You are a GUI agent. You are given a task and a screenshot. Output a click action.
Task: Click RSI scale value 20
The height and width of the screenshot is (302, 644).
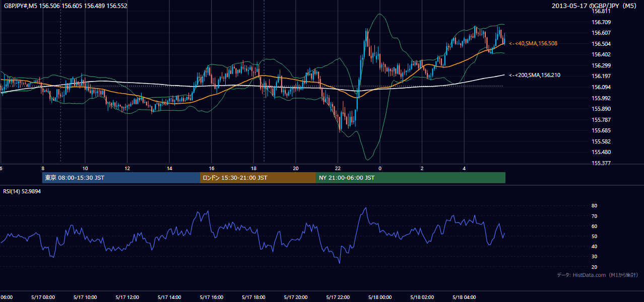[594, 267]
